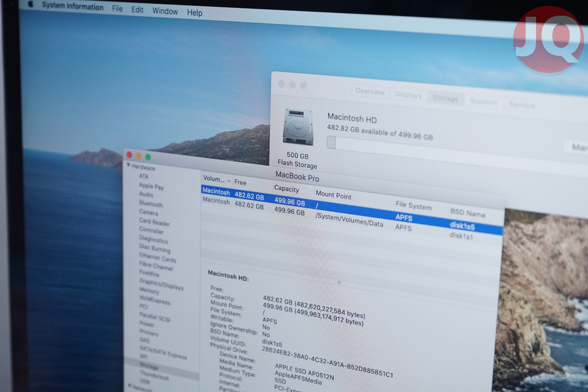Select ATA in the Hardware list

(x=144, y=176)
